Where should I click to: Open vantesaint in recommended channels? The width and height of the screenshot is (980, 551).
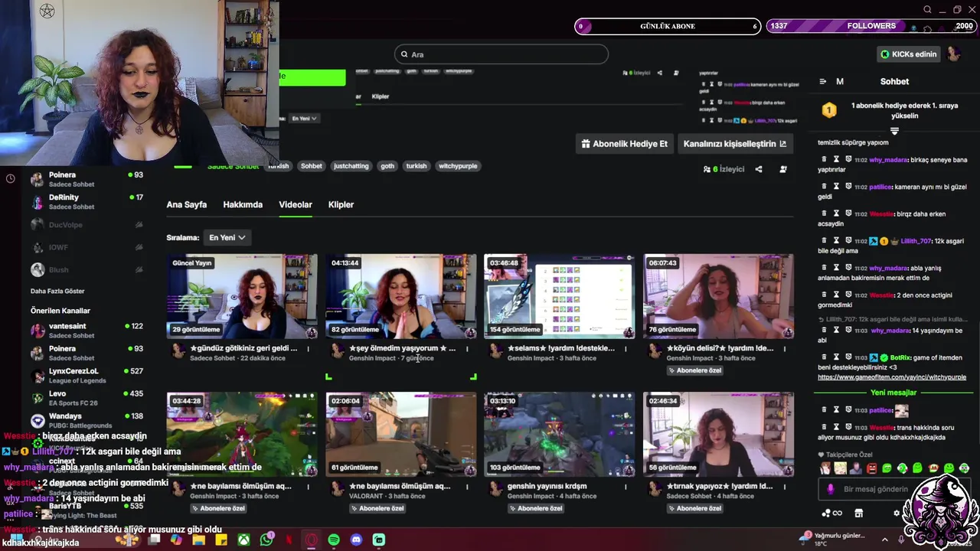click(x=87, y=331)
